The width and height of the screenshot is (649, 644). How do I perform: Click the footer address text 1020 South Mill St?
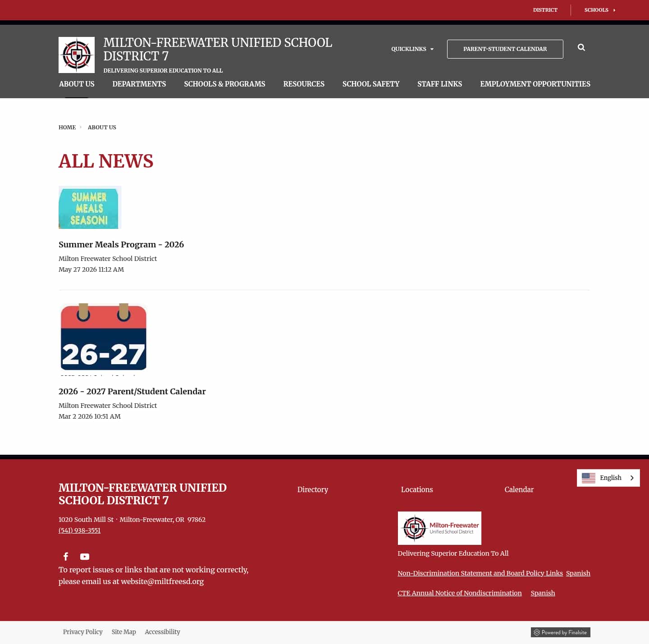86,520
